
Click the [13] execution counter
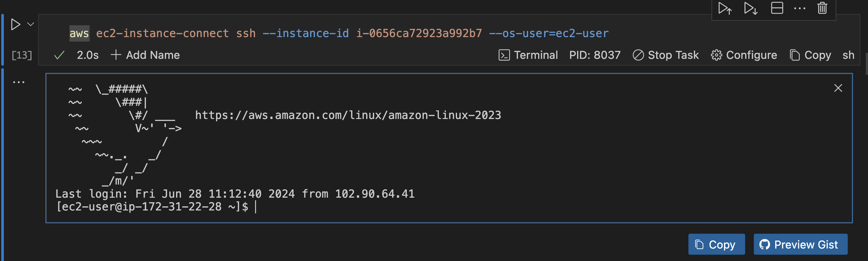pos(21,55)
